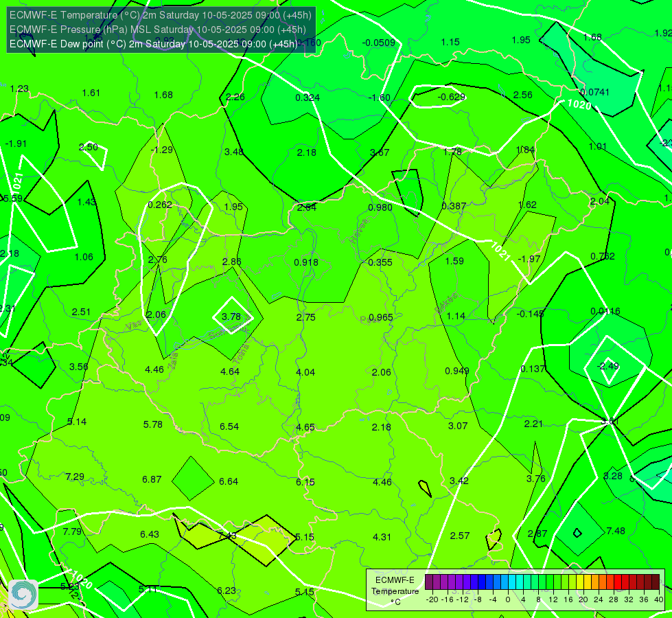Click the dew point value 3.48

click(234, 152)
